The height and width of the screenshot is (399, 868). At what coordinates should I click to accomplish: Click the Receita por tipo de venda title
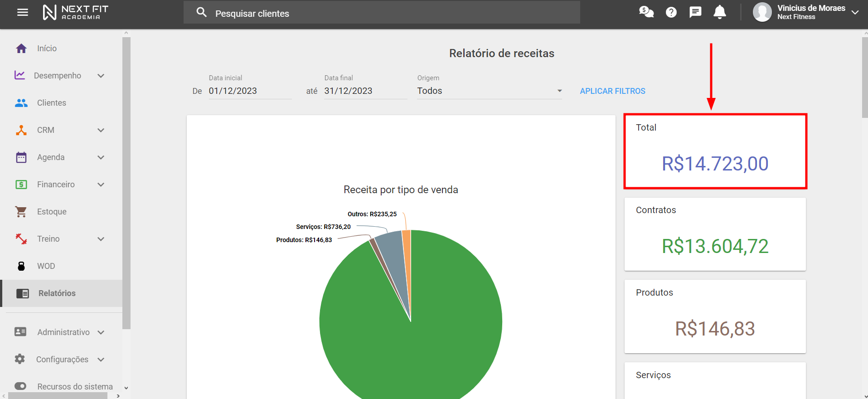401,190
